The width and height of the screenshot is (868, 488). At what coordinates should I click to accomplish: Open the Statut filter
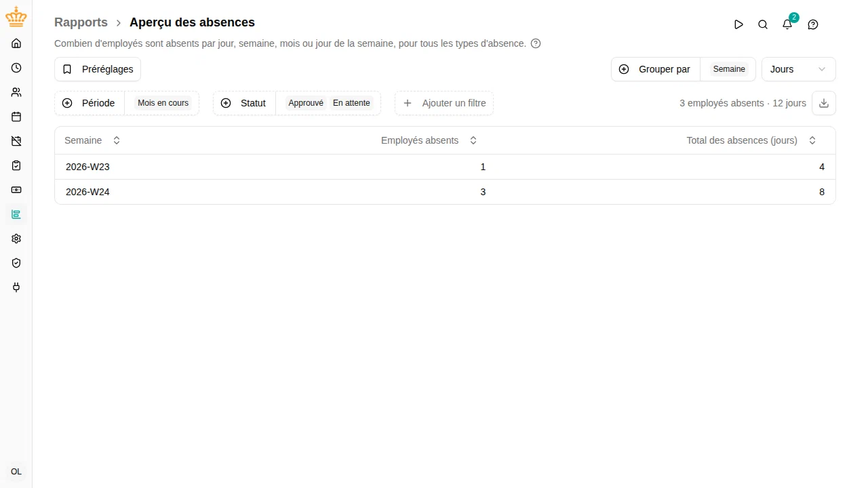click(244, 103)
